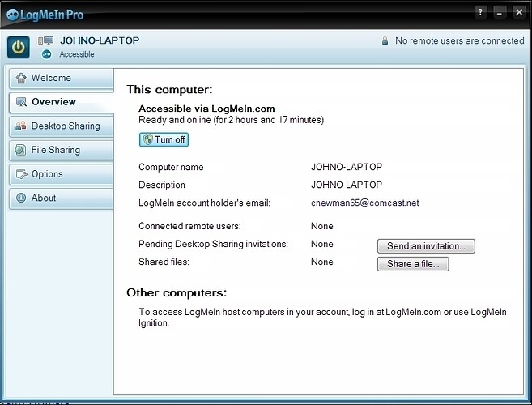Image resolution: width=532 pixels, height=405 pixels.
Task: Open the Options tab
Action: [x=62, y=174]
